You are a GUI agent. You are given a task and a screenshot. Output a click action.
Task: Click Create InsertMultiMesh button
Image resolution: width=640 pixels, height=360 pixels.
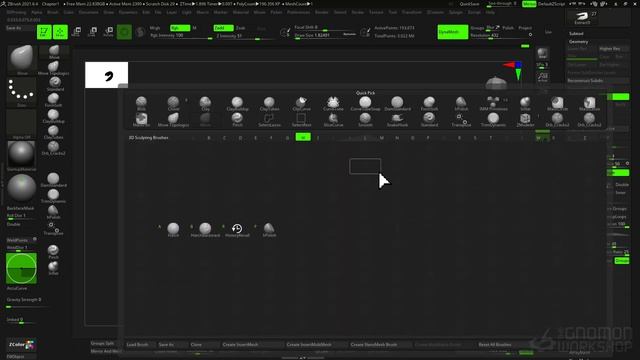pos(316,344)
